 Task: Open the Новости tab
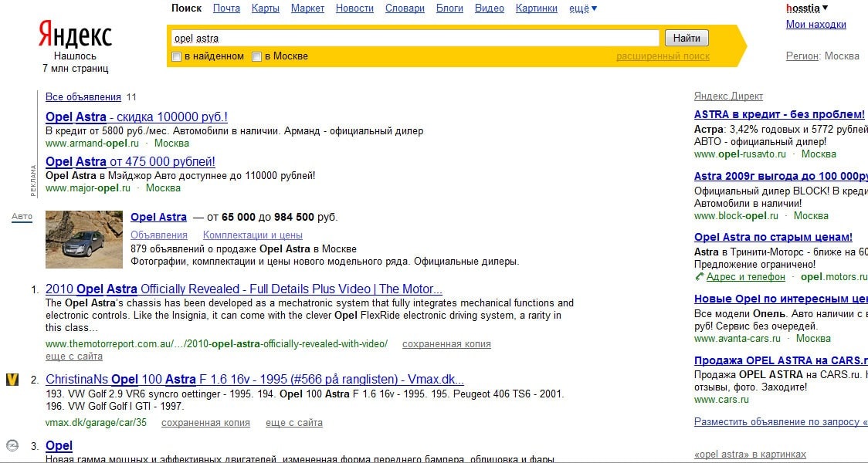[354, 8]
